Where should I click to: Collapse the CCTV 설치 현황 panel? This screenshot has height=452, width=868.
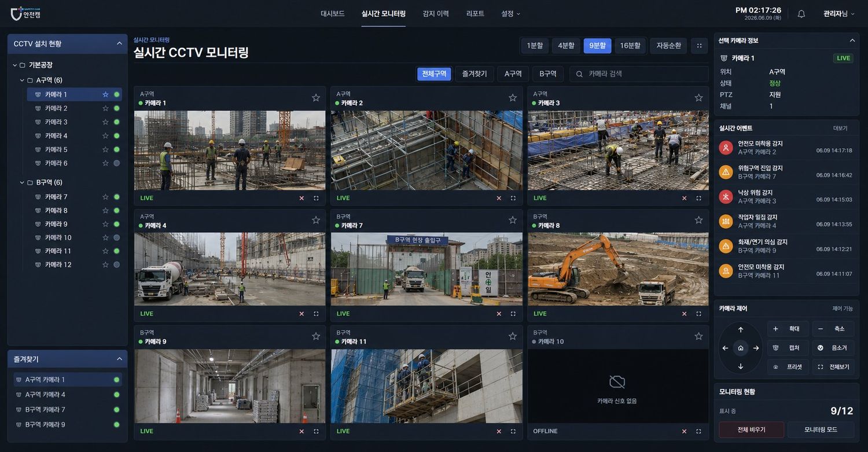click(x=119, y=43)
